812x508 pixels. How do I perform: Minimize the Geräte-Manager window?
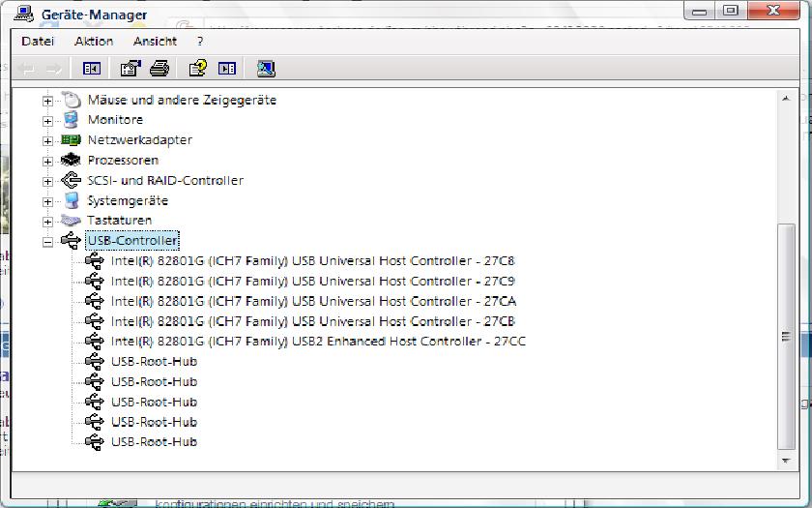tap(699, 11)
